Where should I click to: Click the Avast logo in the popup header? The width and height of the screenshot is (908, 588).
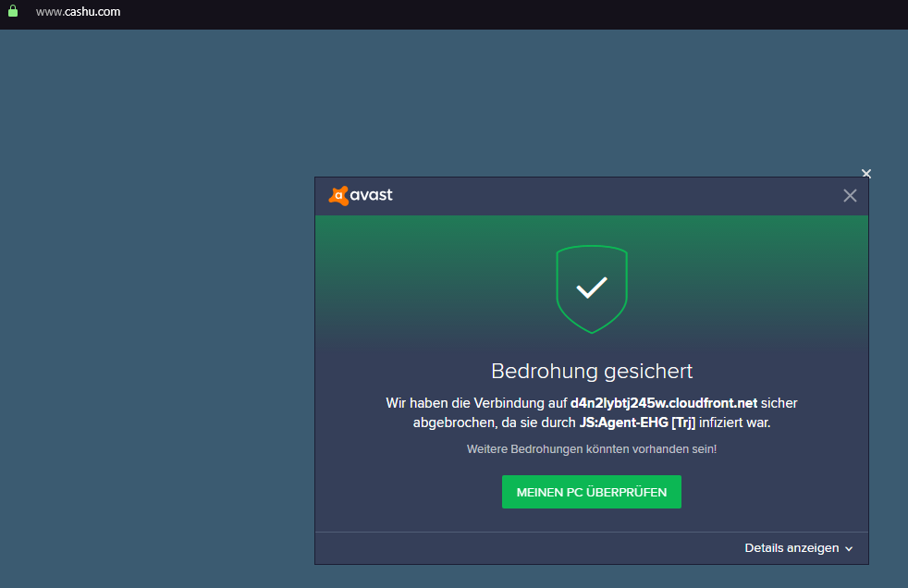pyautogui.click(x=361, y=196)
